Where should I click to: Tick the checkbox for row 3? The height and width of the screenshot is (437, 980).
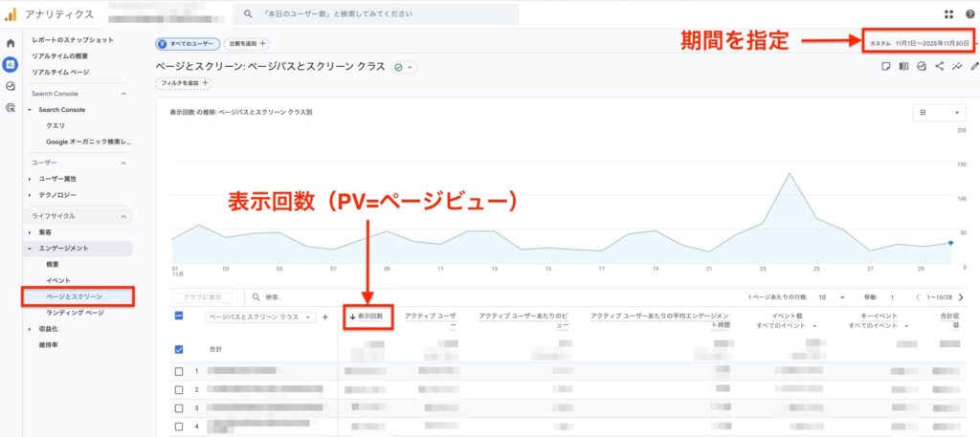[179, 407]
